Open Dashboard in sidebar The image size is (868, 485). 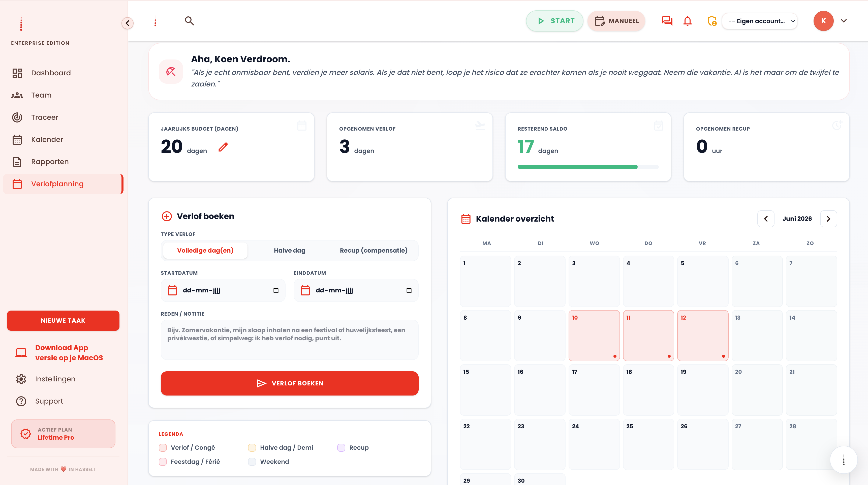coord(63,73)
